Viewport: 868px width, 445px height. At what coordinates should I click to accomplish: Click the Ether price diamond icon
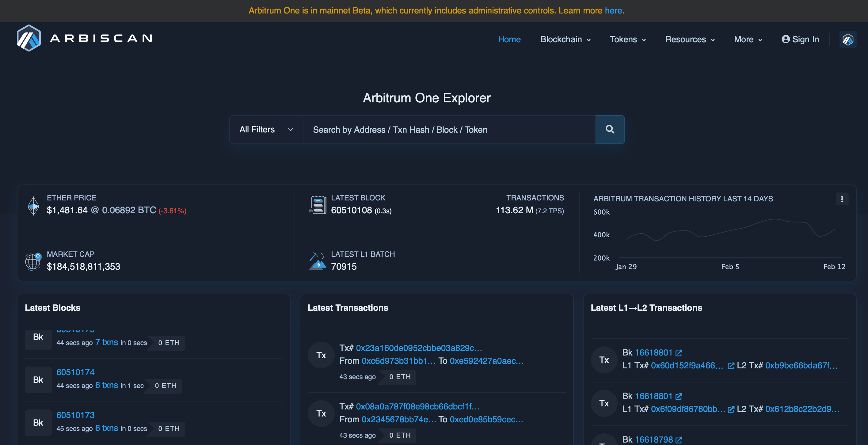[33, 205]
